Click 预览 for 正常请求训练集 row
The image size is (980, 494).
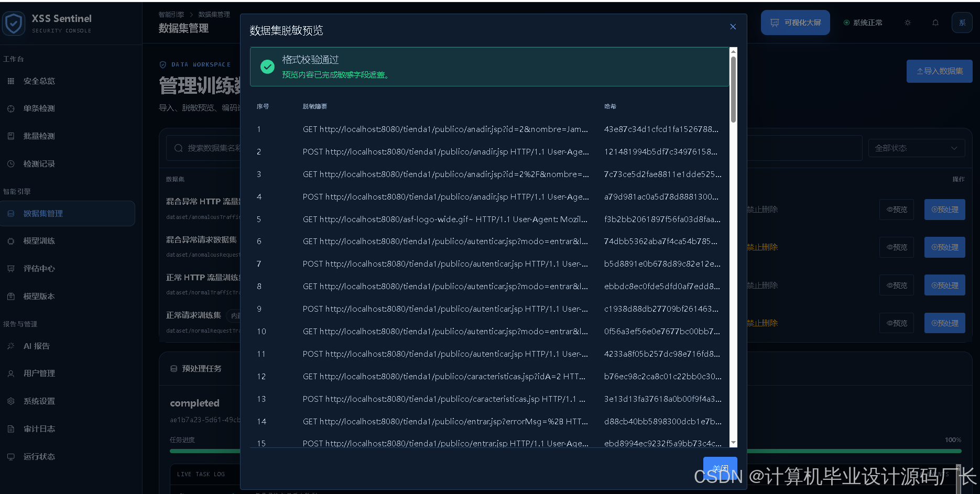point(897,323)
